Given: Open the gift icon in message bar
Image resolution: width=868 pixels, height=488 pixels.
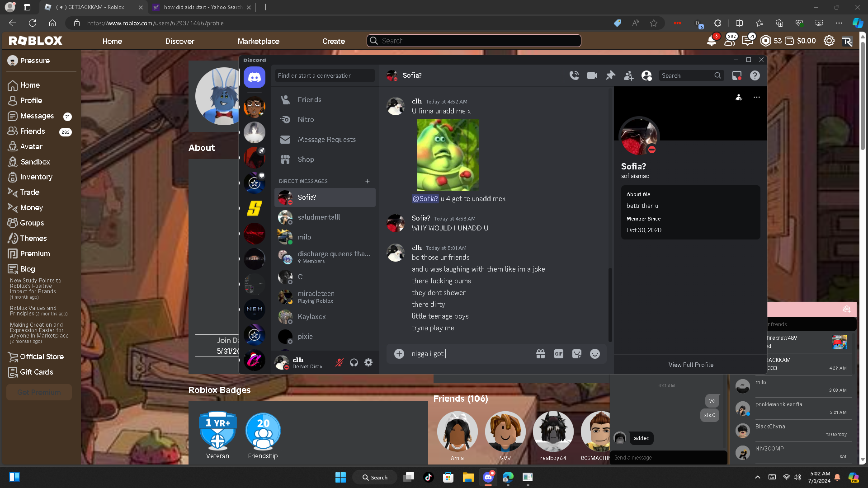Looking at the screenshot, I should pos(541,354).
